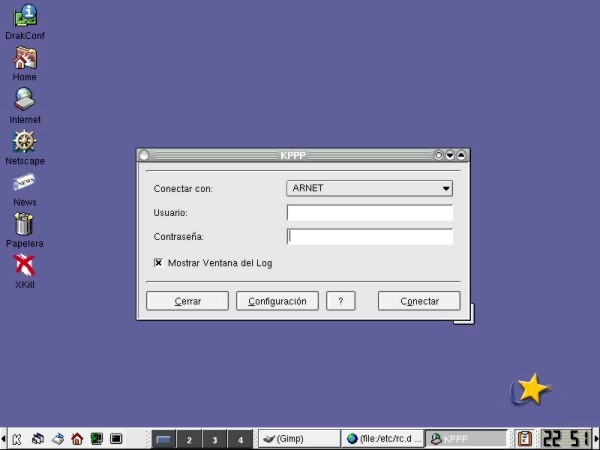The image size is (600, 450).
Task: Switch to the (file:/etc/rc.d taskbar entry
Action: [x=383, y=439]
